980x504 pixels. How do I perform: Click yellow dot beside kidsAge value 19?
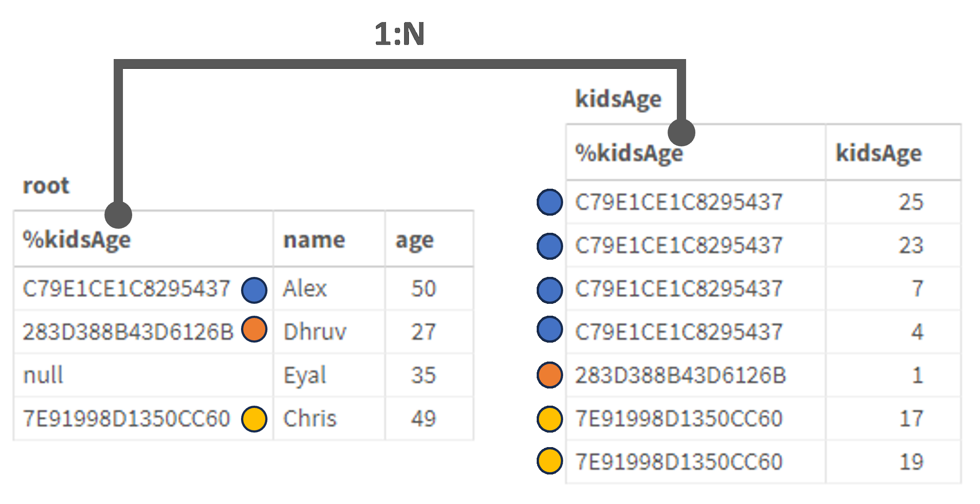[549, 461]
